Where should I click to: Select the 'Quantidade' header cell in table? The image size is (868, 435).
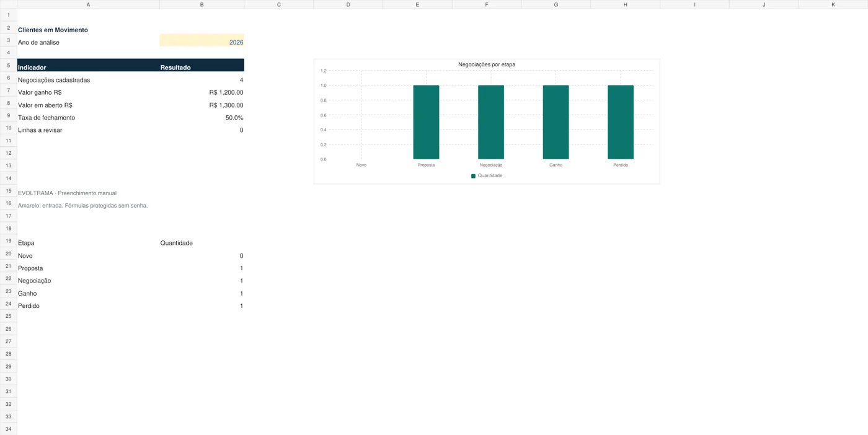tap(201, 242)
